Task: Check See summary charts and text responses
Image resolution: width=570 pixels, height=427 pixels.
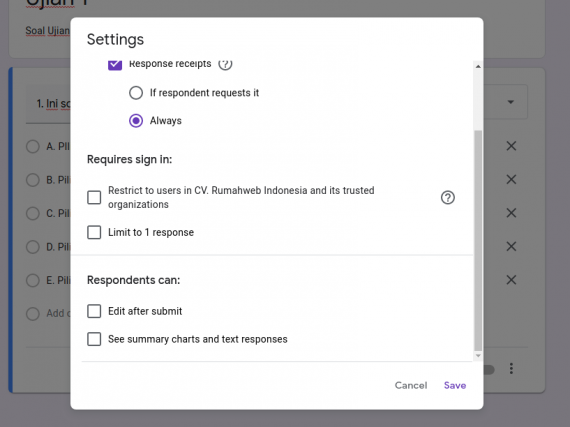Action: point(94,339)
